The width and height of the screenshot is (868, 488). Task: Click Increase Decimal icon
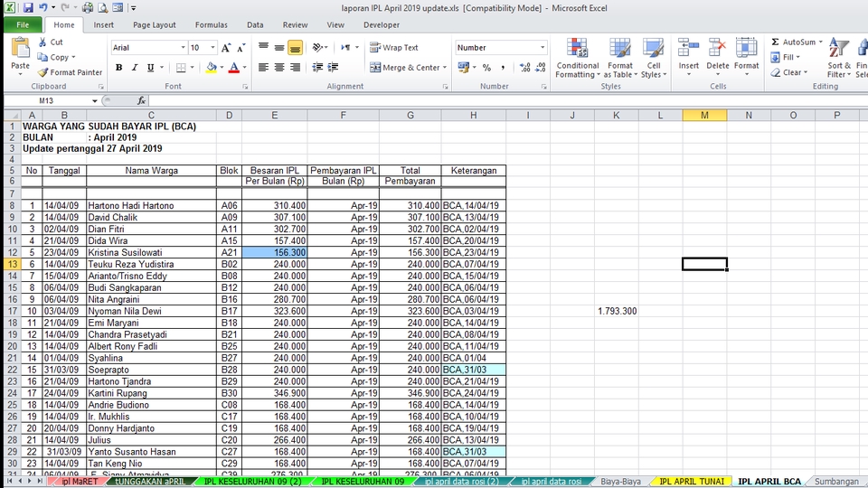524,68
